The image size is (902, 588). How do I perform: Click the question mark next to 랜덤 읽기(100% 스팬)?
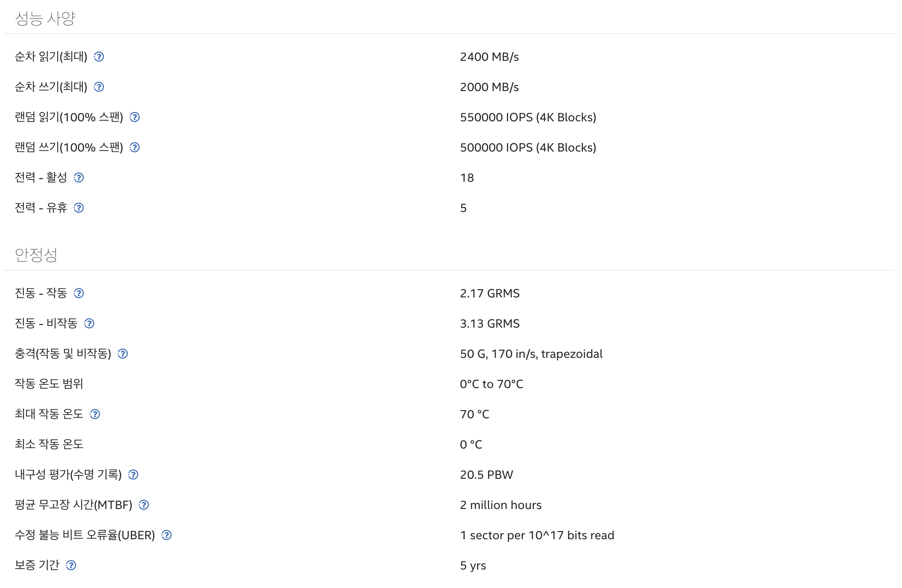(x=135, y=118)
